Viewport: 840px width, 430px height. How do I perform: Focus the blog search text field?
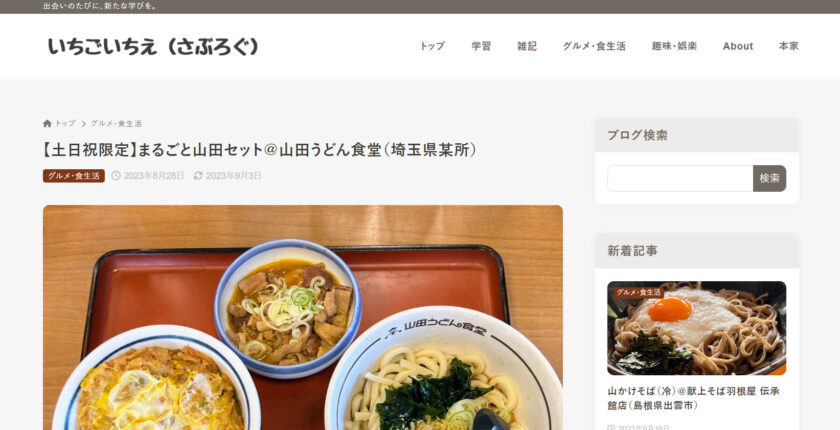[680, 178]
